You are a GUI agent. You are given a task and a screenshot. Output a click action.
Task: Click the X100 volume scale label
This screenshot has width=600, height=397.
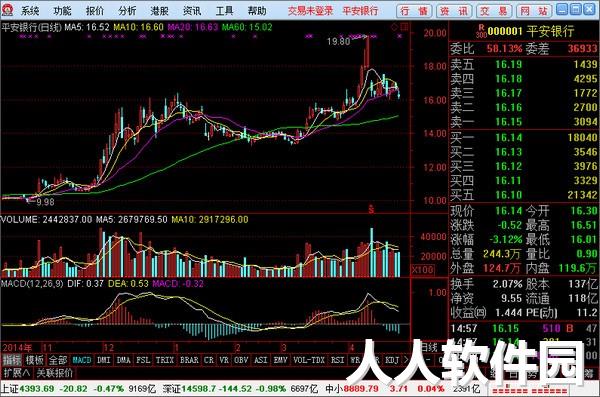[x=423, y=270]
